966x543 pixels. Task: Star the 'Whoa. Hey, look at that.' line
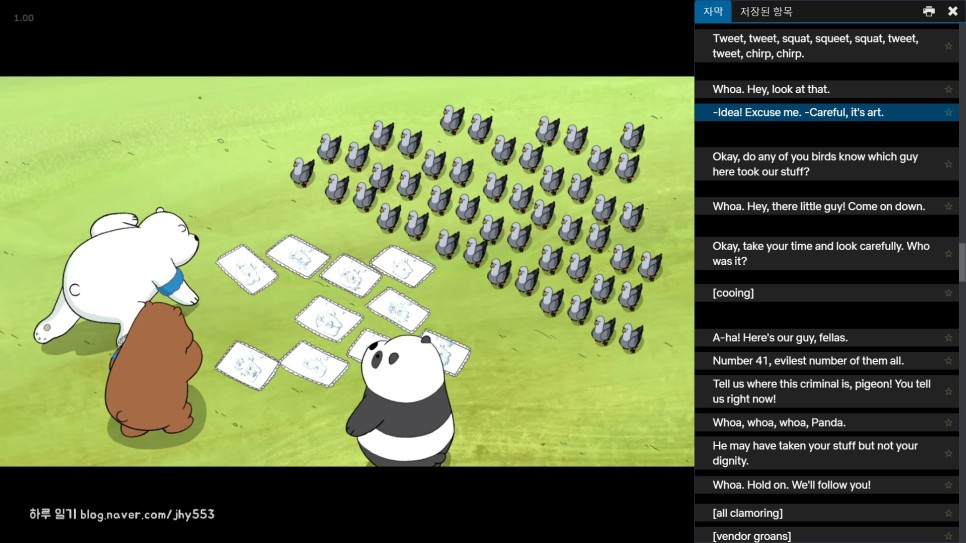948,89
